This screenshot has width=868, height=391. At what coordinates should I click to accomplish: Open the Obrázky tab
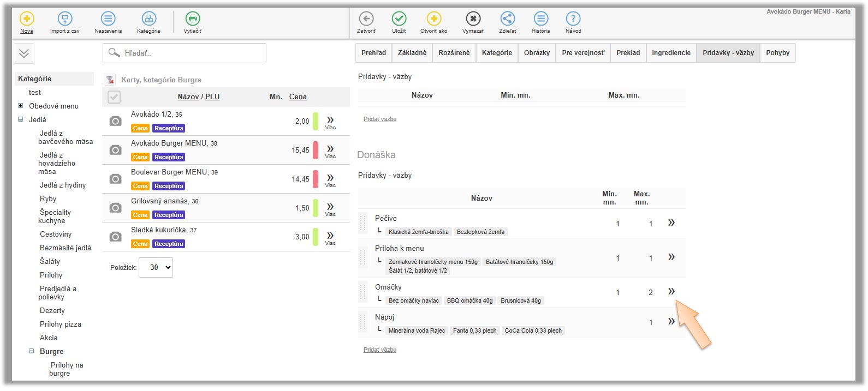537,53
